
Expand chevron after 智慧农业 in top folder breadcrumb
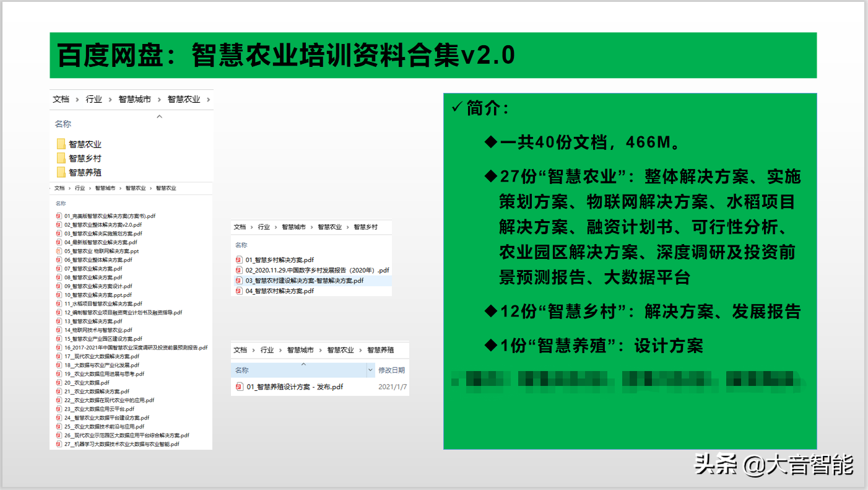[x=208, y=99]
